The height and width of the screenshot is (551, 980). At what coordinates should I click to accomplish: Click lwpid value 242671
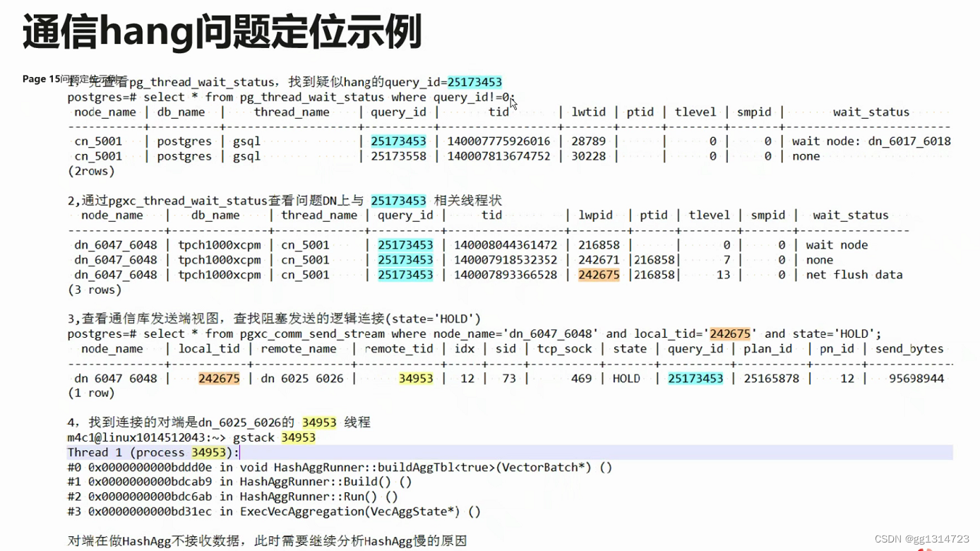click(599, 260)
